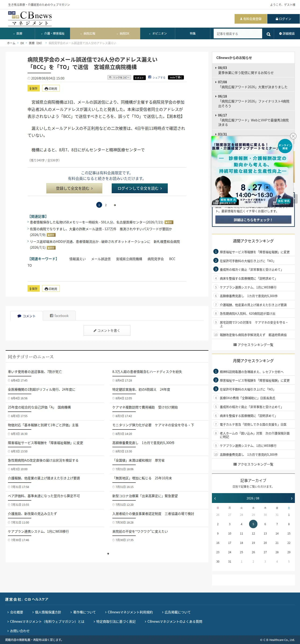Viewport: 300px width, 644px height.
Task: Open footer お問い合わせ link
Action: [x=20, y=631]
